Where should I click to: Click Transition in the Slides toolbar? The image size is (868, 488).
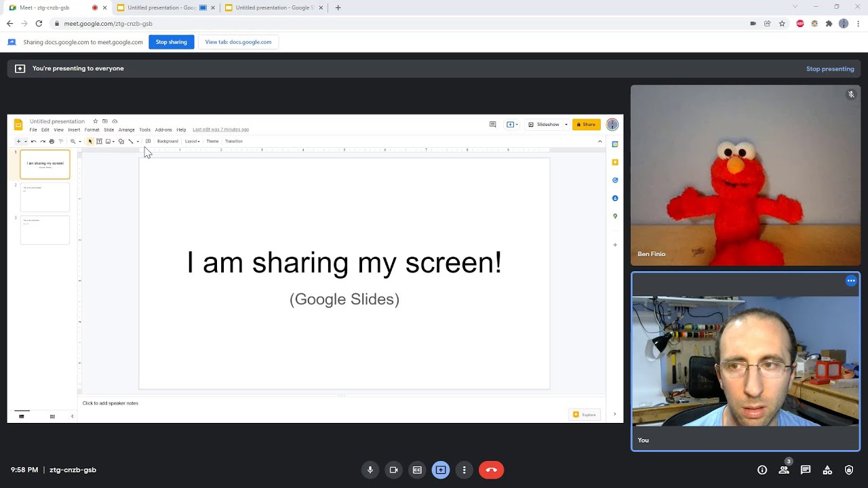(x=234, y=141)
